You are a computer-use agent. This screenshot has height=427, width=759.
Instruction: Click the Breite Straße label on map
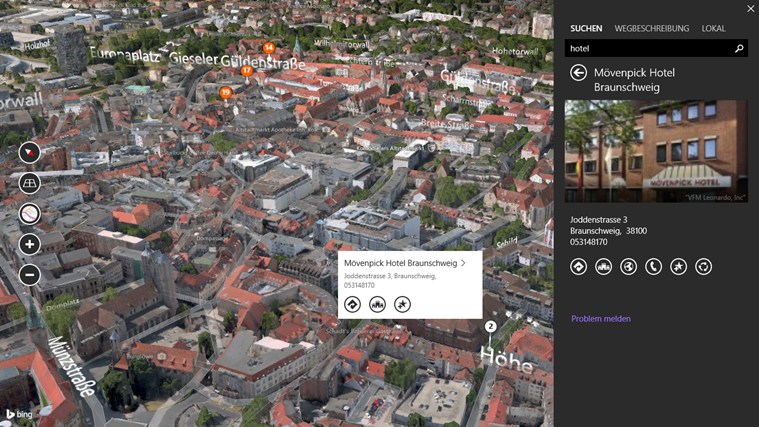tap(447, 125)
